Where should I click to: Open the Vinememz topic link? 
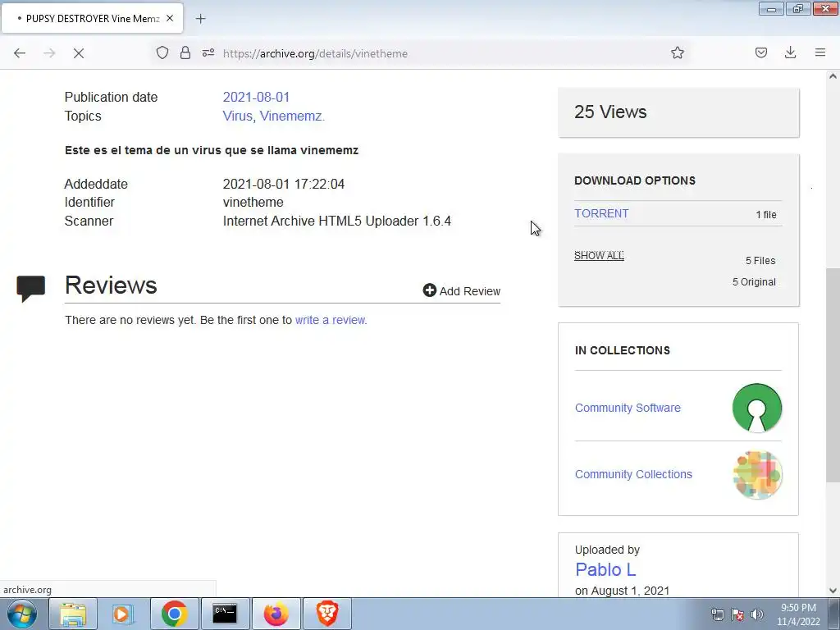pyautogui.click(x=292, y=116)
